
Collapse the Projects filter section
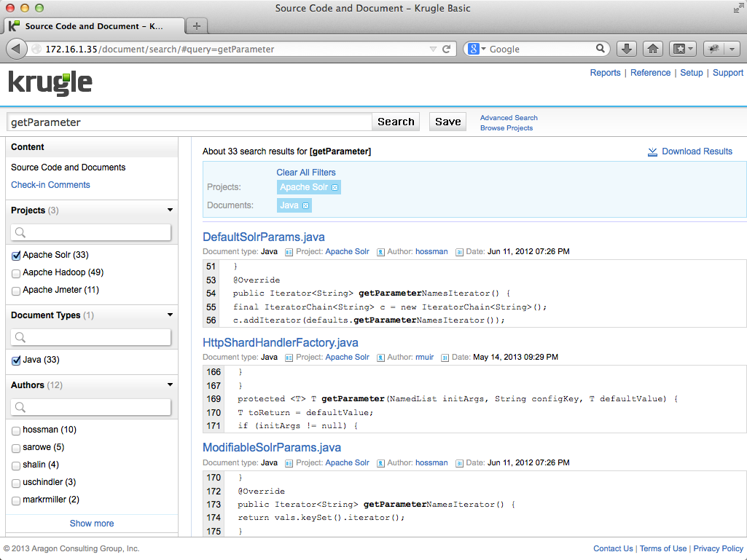click(x=170, y=210)
